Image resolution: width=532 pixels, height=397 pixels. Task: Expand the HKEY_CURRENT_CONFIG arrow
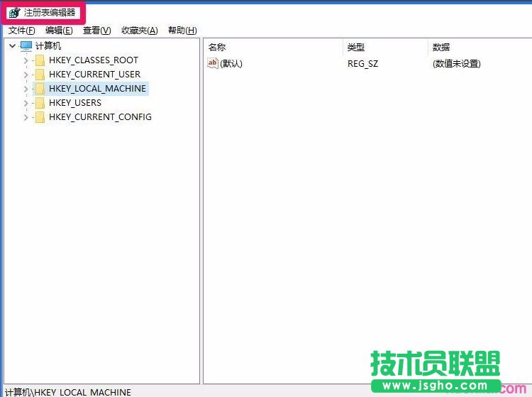[x=26, y=117]
